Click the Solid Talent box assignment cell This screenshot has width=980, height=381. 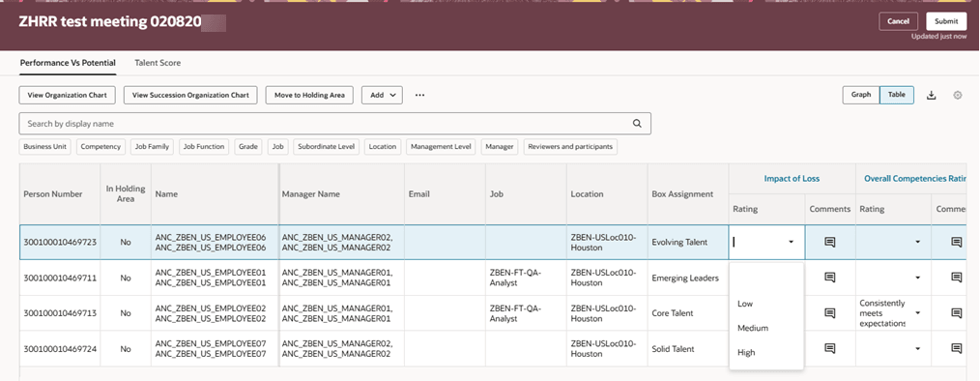pyautogui.click(x=687, y=348)
